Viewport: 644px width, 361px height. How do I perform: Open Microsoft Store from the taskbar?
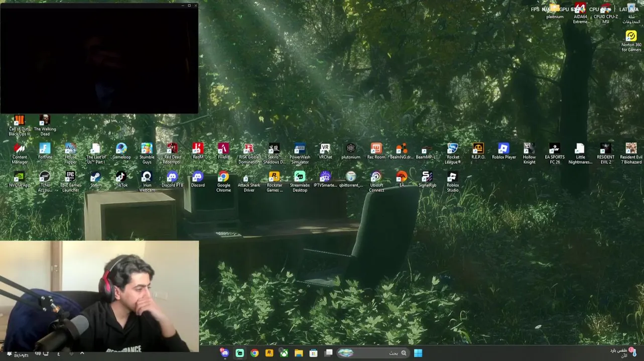coord(314,353)
